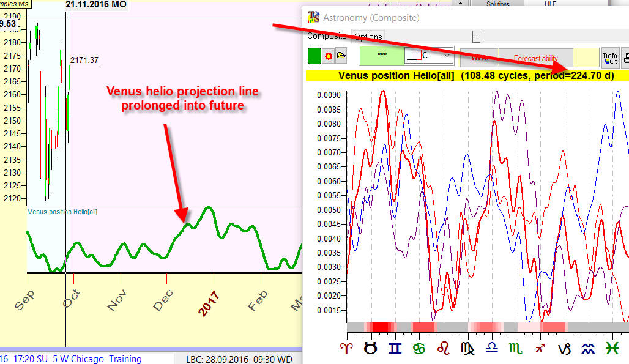The image size is (629, 364).
Task: Switch to the Composite tab
Action: coord(326,36)
